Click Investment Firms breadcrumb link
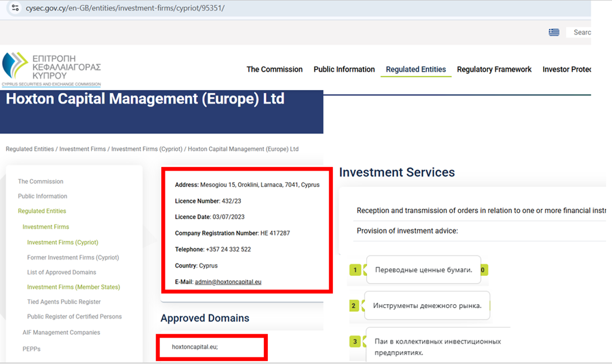Viewport: 612px width, 364px height. coord(83,149)
